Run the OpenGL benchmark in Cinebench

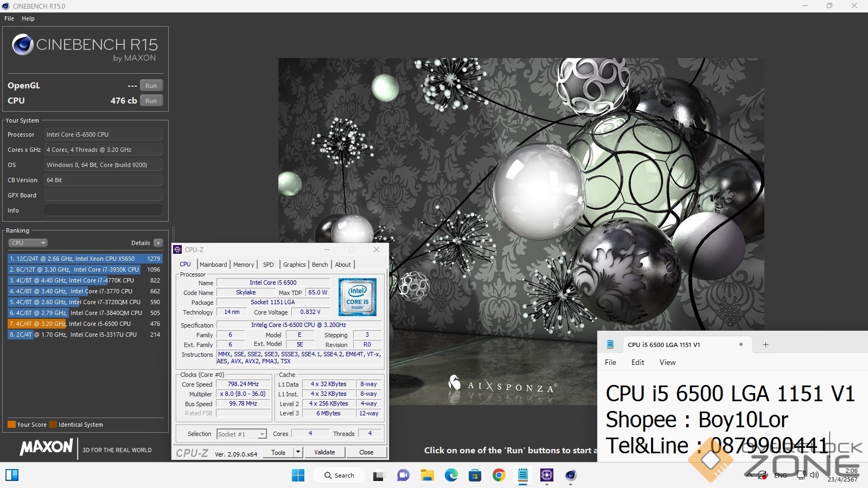point(151,86)
